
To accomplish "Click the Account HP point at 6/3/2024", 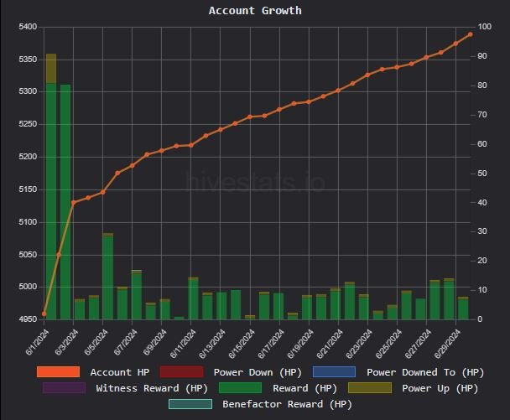I will 74,203.
